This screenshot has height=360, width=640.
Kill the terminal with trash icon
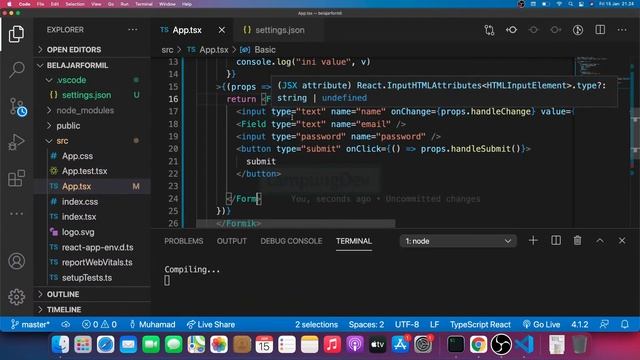coord(578,240)
